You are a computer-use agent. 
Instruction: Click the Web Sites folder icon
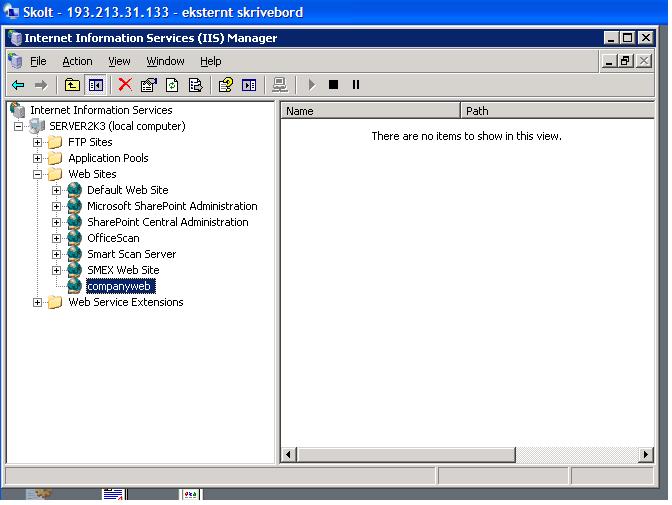[55, 174]
